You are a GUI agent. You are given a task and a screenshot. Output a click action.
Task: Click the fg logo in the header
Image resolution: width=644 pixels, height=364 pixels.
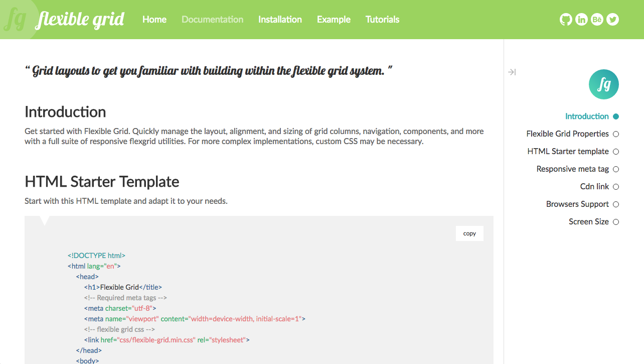pos(80,19)
